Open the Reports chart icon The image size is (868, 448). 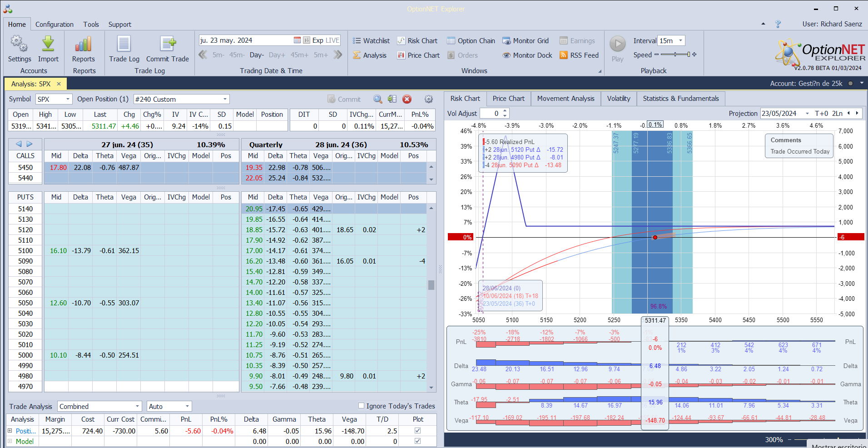(x=84, y=45)
